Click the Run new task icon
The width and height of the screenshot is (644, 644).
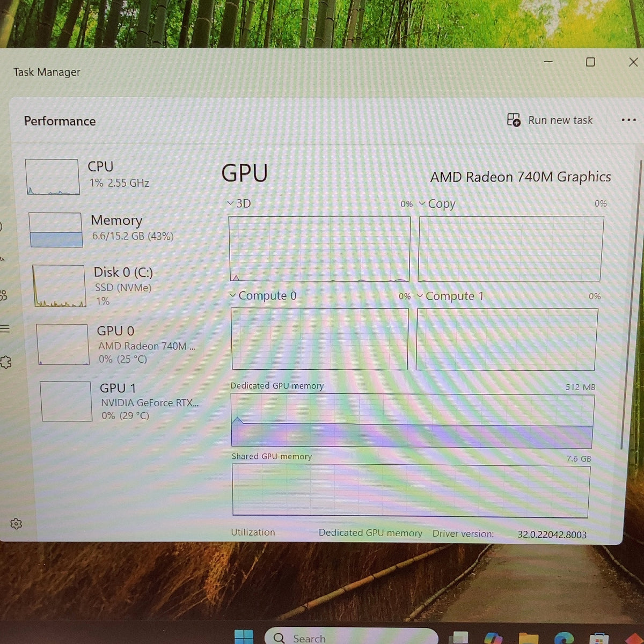(514, 120)
